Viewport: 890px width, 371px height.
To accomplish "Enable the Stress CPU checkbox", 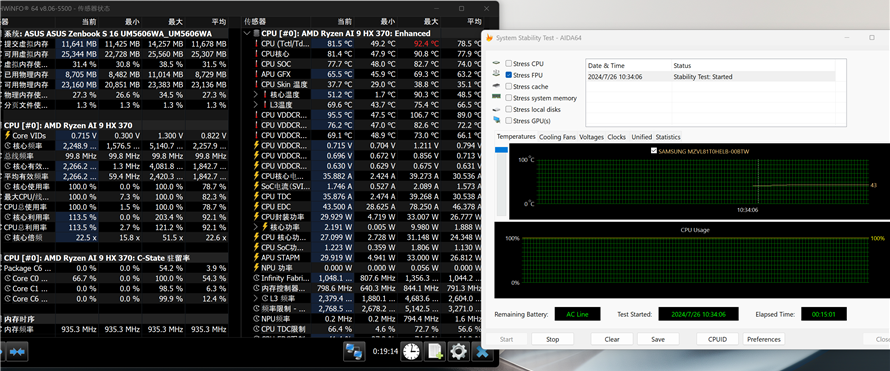I will point(509,64).
